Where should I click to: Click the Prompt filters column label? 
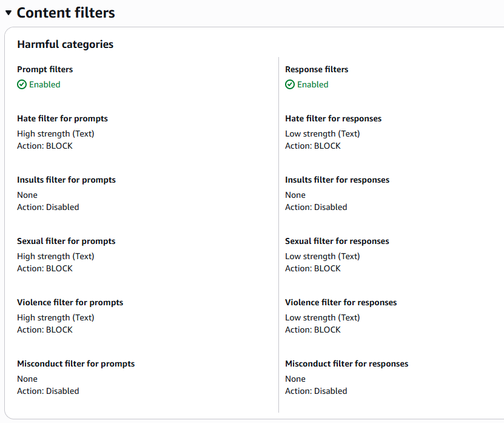coord(44,69)
